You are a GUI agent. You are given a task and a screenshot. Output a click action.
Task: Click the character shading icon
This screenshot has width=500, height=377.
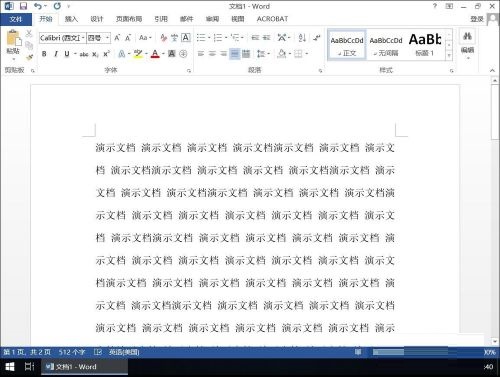[x=172, y=54]
